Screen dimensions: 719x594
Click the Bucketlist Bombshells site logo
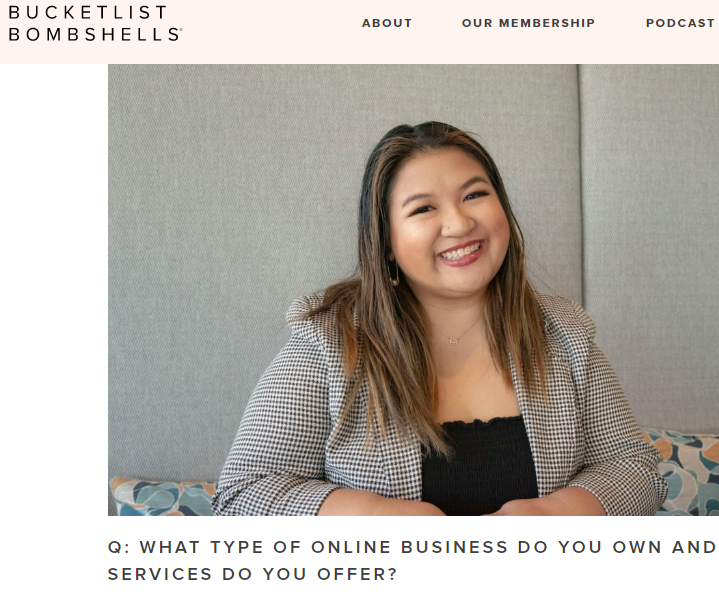(95, 23)
